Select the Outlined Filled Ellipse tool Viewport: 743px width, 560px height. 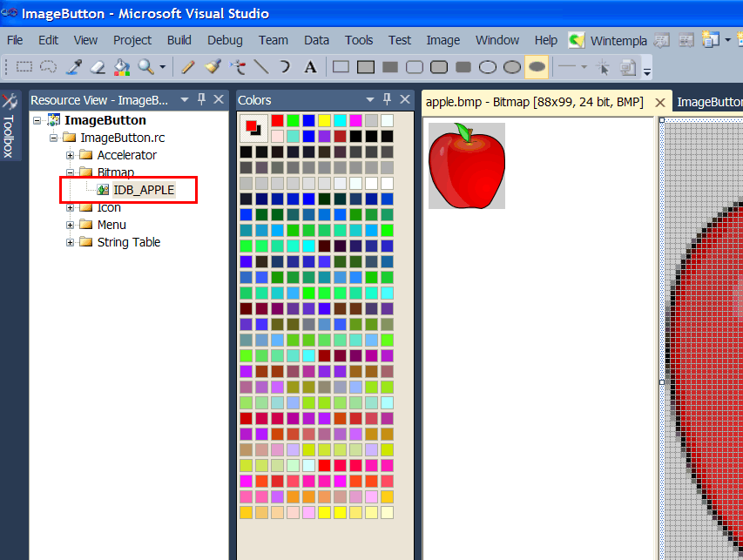click(x=512, y=67)
